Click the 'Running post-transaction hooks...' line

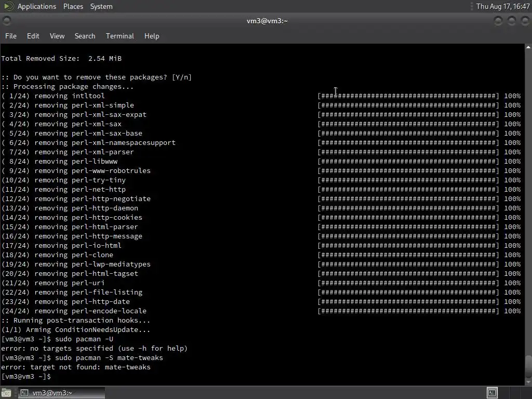(76, 321)
